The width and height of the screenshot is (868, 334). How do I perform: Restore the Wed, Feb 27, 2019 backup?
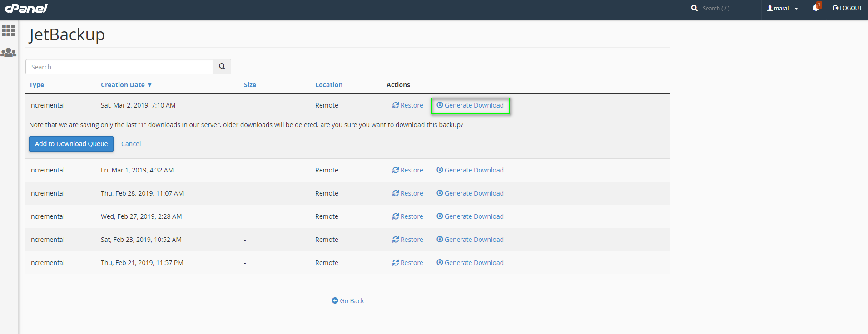pos(408,216)
